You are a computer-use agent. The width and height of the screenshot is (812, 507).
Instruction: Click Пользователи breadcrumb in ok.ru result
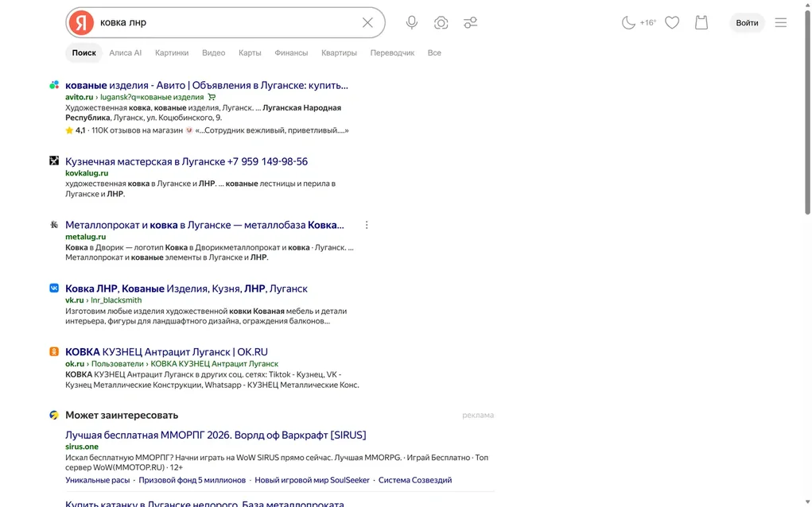click(x=118, y=364)
